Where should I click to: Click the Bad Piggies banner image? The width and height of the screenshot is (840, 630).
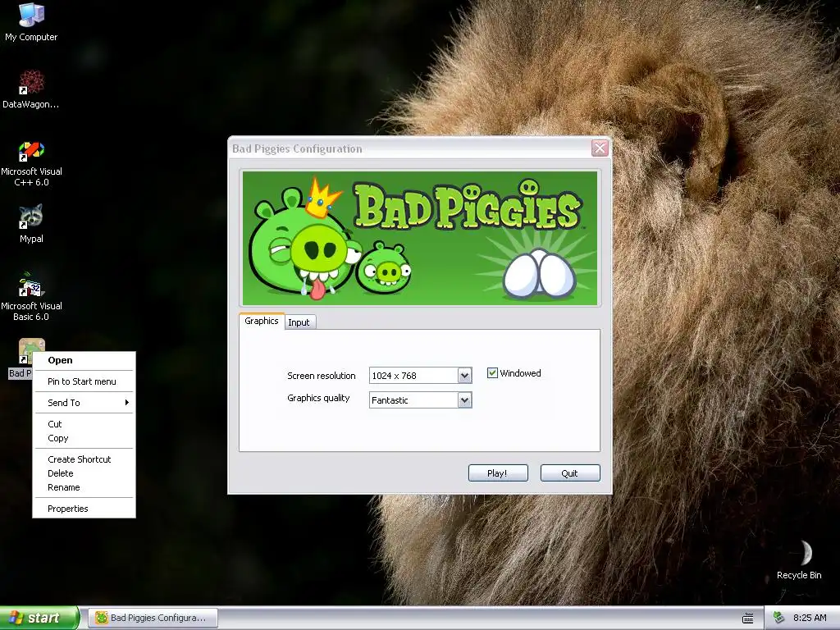(420, 238)
